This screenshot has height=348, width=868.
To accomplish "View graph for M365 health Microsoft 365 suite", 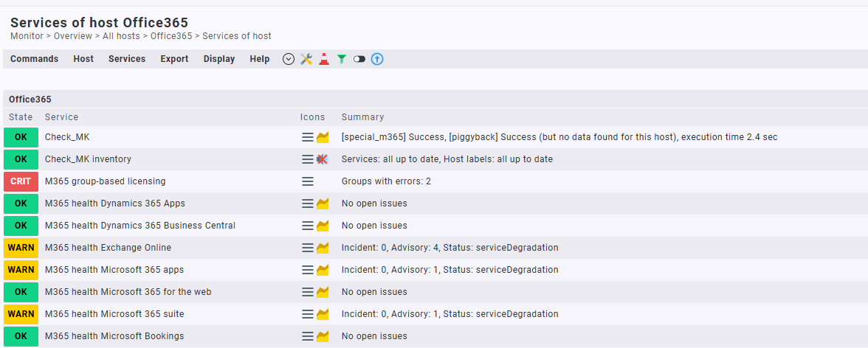I will pyautogui.click(x=323, y=314).
